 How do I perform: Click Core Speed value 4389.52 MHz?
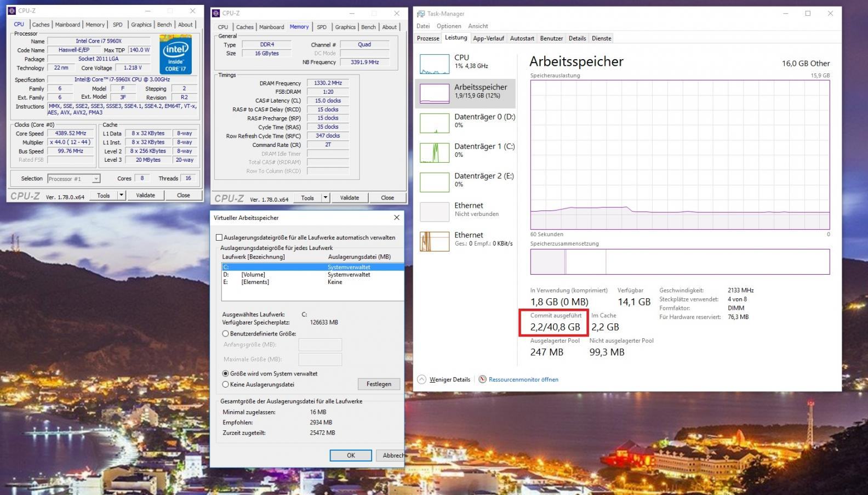pos(71,133)
